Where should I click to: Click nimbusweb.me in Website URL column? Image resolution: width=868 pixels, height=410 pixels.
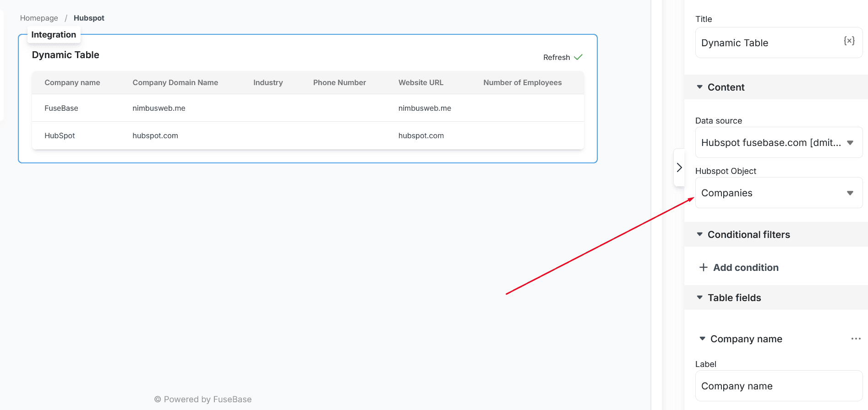425,108
